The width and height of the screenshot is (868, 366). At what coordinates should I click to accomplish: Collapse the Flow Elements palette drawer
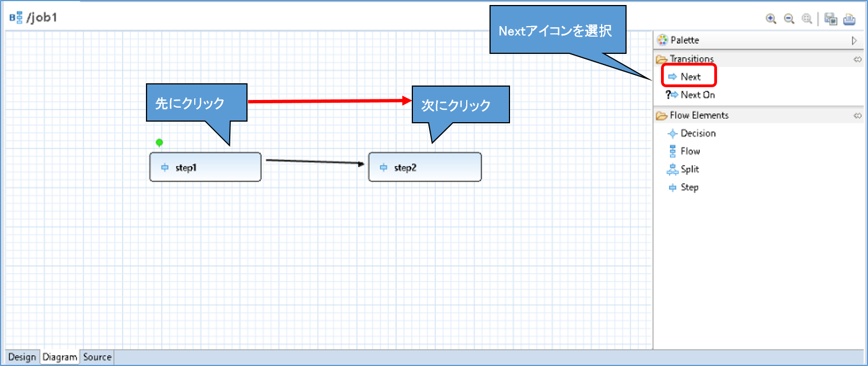point(699,116)
